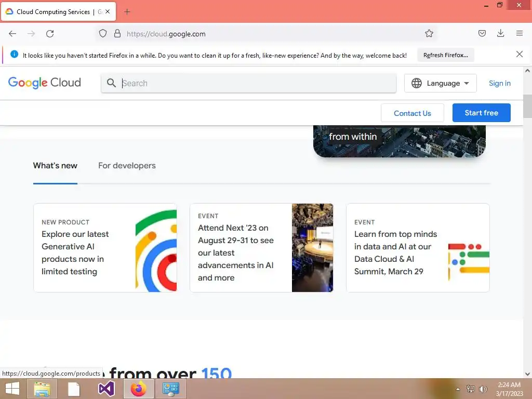Screen dimensions: 532x399
Task: Click the browser forward arrow
Action: pyautogui.click(x=31, y=34)
